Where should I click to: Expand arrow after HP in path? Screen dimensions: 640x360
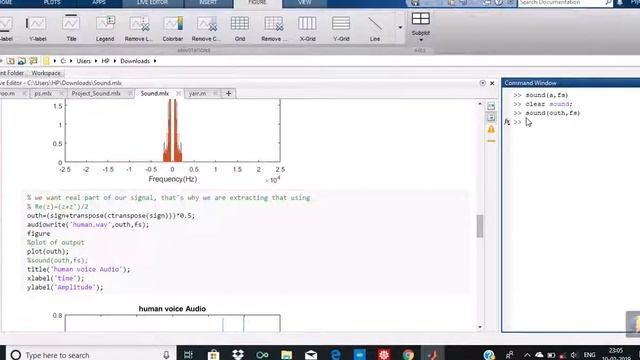pos(115,61)
